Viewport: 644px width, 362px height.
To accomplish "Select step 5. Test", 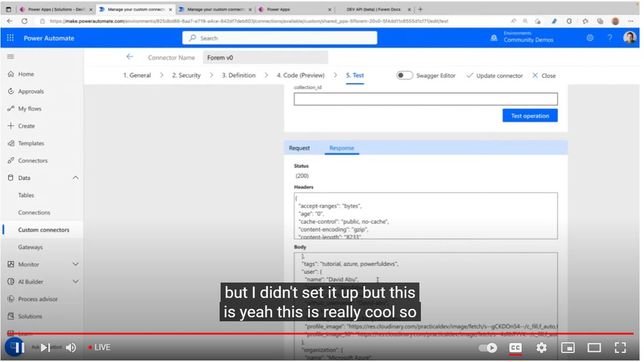I will coord(355,75).
